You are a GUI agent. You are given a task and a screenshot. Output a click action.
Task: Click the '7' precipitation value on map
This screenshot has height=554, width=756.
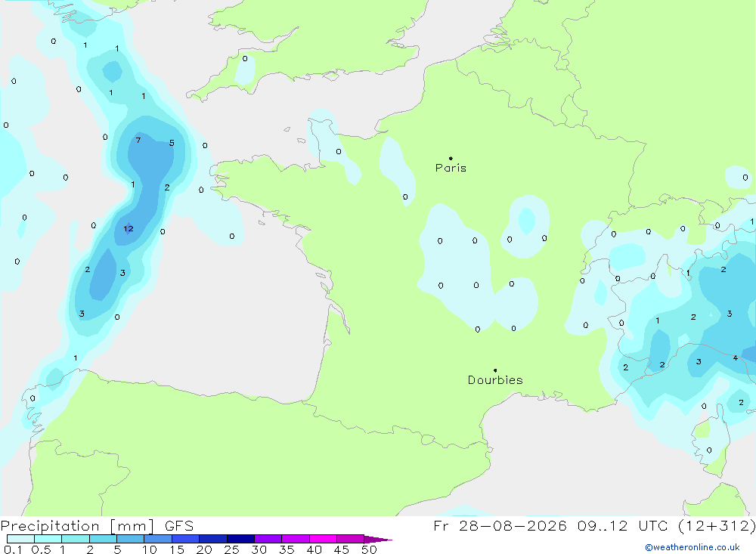coord(138,141)
